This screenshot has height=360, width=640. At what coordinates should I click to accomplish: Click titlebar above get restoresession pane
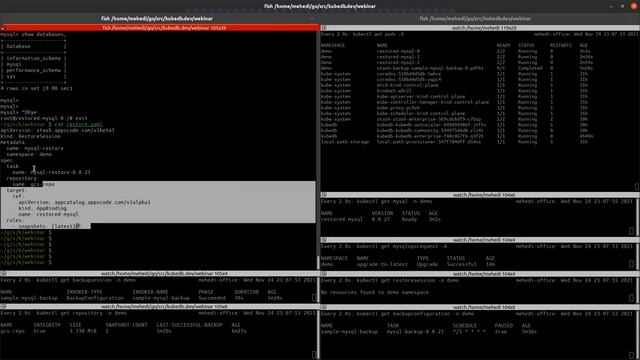click(x=480, y=274)
